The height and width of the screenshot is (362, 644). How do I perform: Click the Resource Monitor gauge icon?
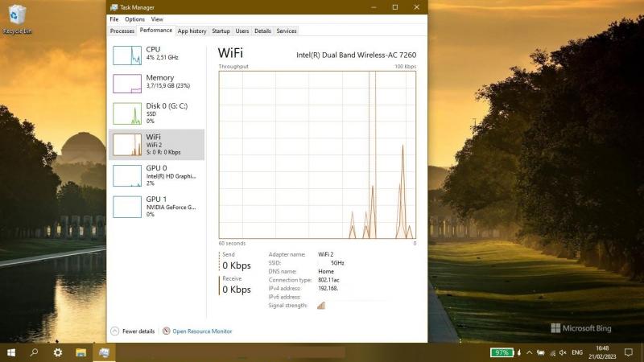click(x=167, y=331)
